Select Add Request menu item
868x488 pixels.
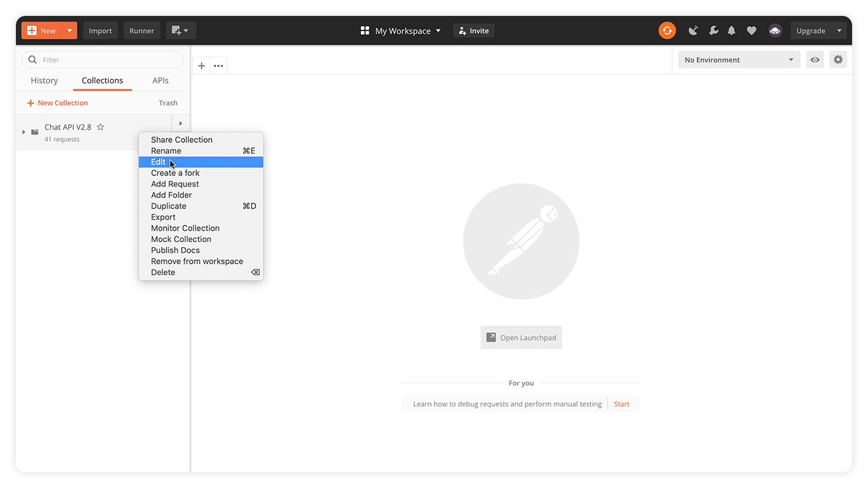coord(201,184)
